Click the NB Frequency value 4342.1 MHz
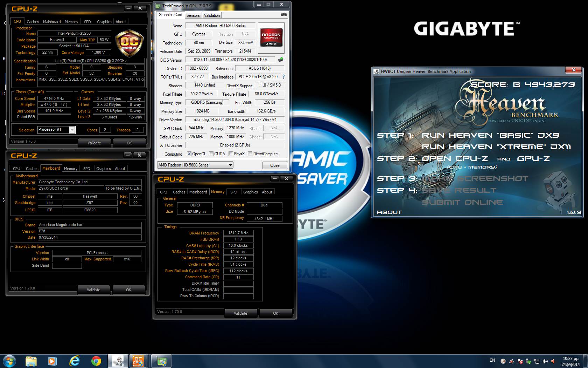 point(264,219)
